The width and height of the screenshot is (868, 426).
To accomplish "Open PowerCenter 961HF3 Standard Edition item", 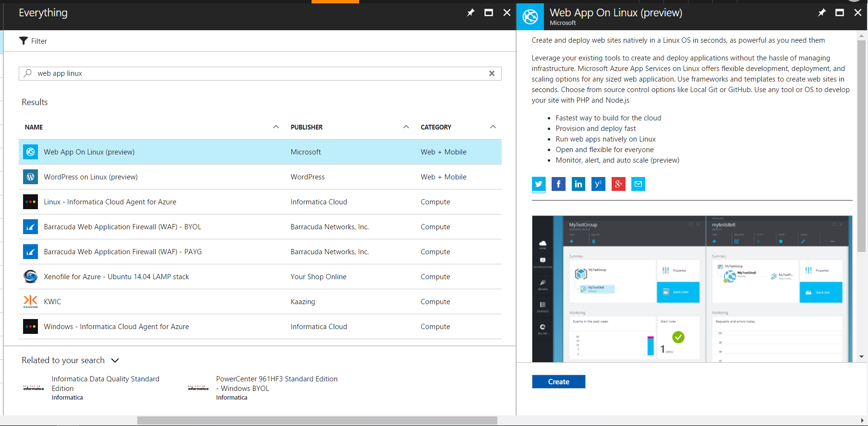I will tap(277, 384).
